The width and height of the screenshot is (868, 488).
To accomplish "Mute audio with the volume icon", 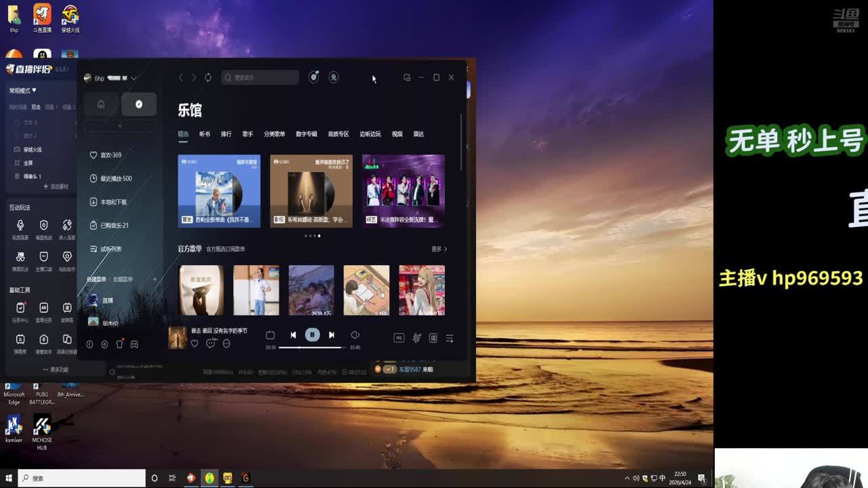I will coord(355,335).
